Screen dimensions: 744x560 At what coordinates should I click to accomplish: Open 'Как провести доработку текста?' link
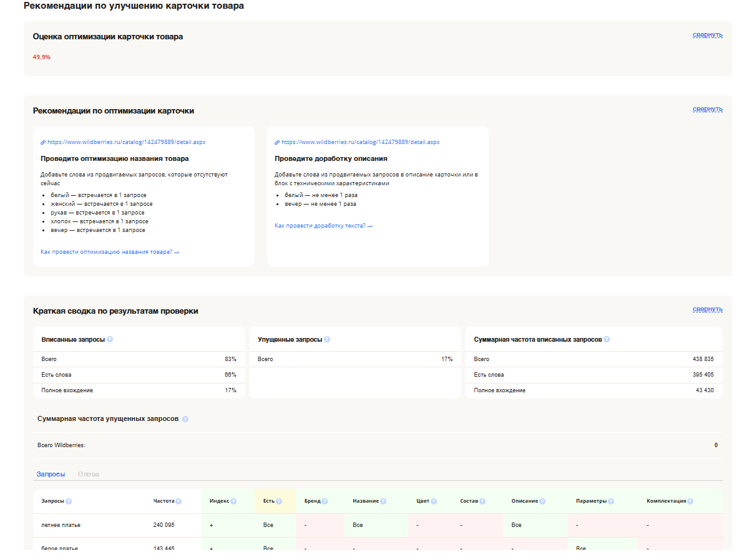pos(323,226)
